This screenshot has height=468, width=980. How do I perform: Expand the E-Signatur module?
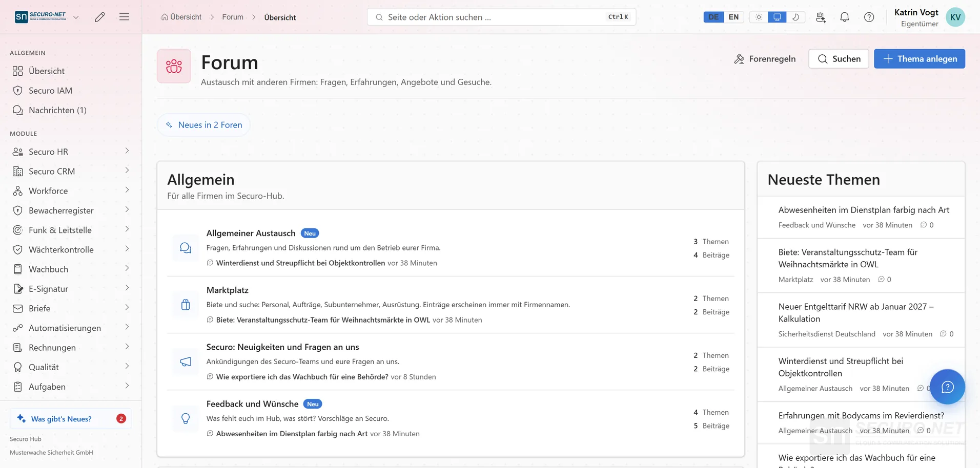click(127, 288)
